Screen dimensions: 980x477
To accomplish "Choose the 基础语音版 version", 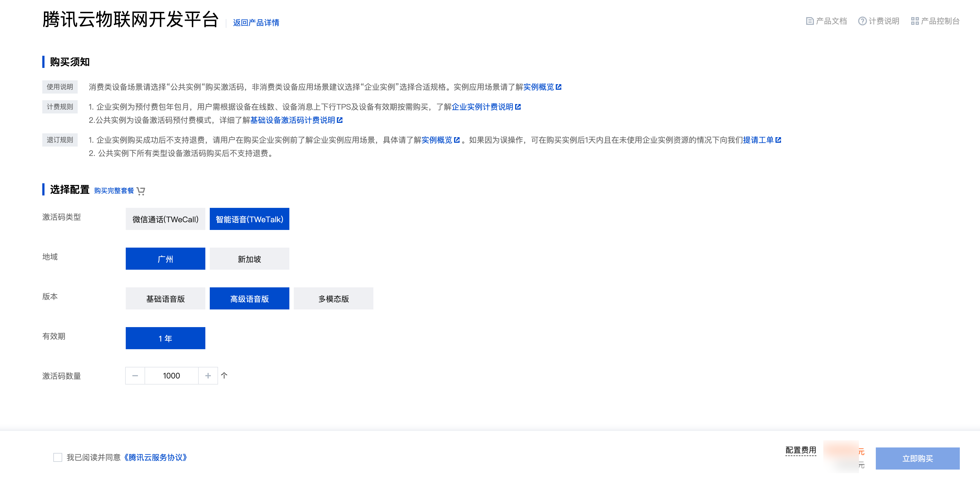I will click(166, 299).
